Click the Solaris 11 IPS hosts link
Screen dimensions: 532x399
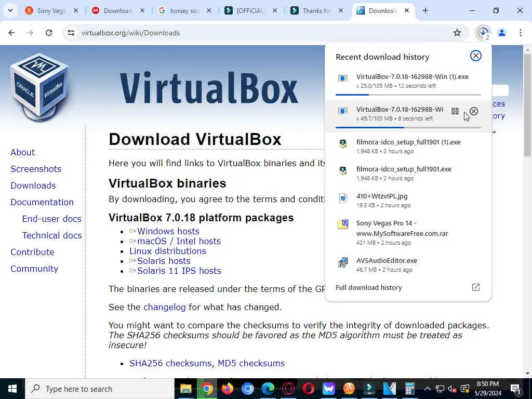pyautogui.click(x=179, y=271)
